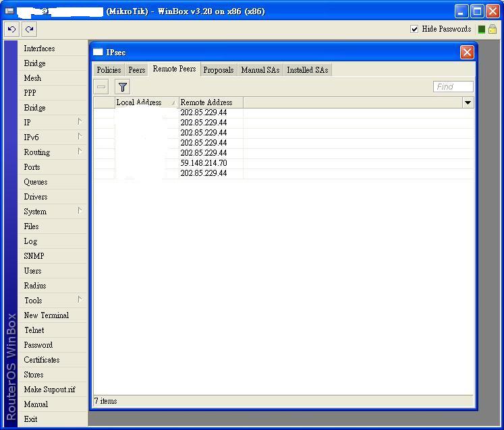Click the WinBox title bar system icon
The width and height of the screenshot is (504, 430).
tap(9, 11)
